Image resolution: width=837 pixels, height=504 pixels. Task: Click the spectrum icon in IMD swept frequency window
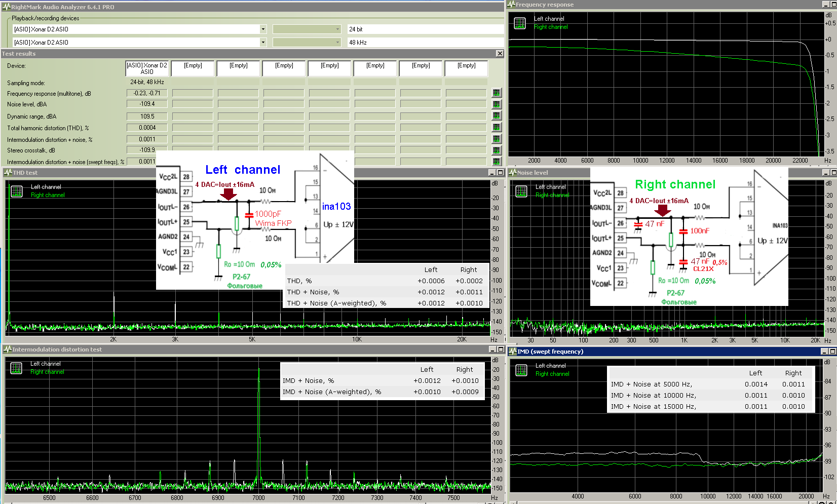click(x=521, y=370)
